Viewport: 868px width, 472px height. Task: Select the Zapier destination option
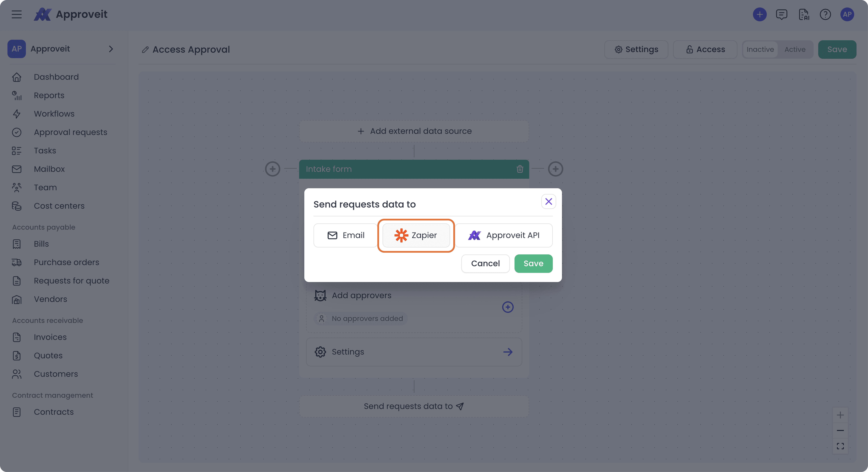click(416, 235)
